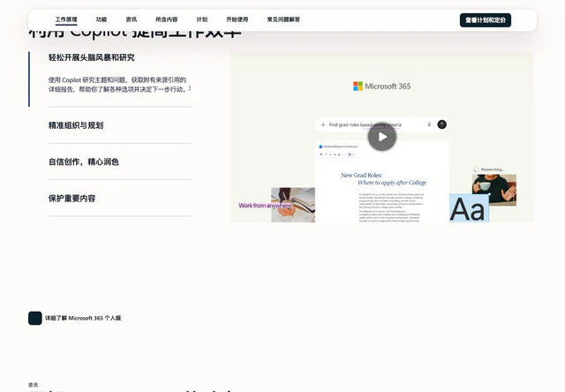This screenshot has width=565, height=392.
Task: Play the Microsoft 365 demo video
Action: pos(382,137)
